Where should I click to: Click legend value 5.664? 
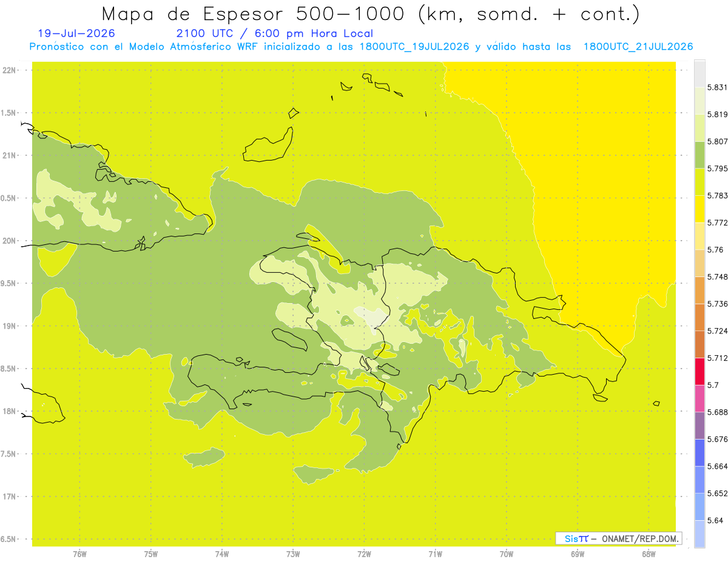tap(718, 466)
